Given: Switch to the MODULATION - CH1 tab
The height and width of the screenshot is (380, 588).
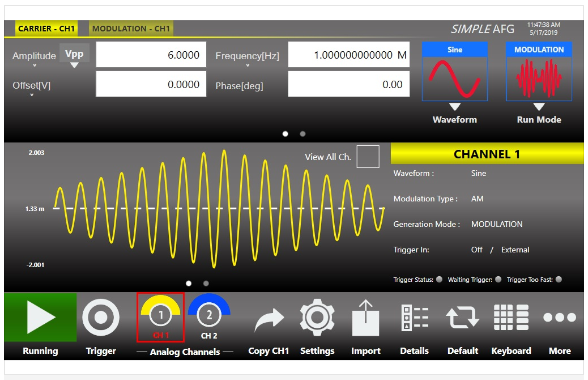Looking at the screenshot, I should [131, 29].
